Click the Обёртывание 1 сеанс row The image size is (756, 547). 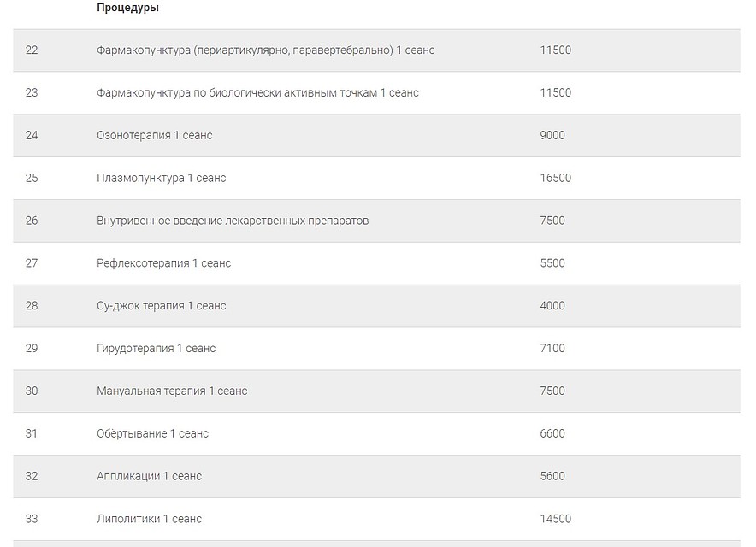pyautogui.click(x=376, y=433)
